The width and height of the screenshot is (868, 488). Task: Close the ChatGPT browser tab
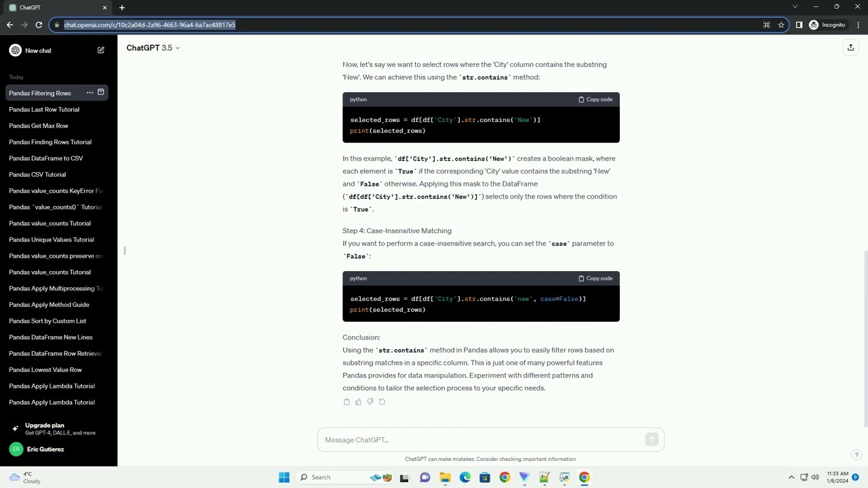pyautogui.click(x=104, y=7)
